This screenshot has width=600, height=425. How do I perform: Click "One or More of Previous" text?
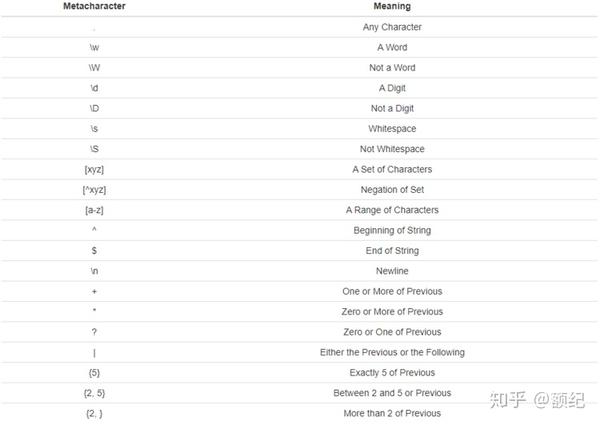pos(391,291)
